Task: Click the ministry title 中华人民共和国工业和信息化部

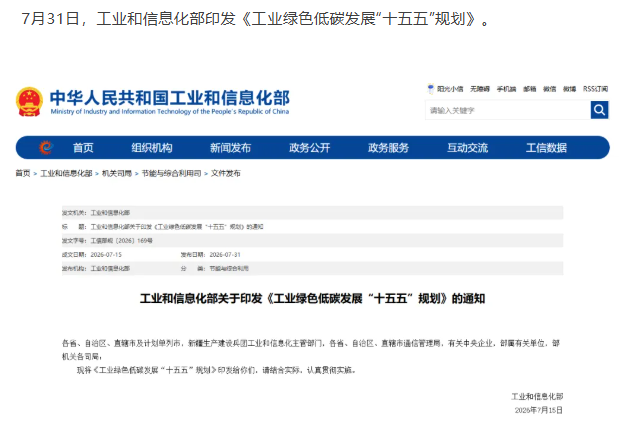Action: [170, 98]
